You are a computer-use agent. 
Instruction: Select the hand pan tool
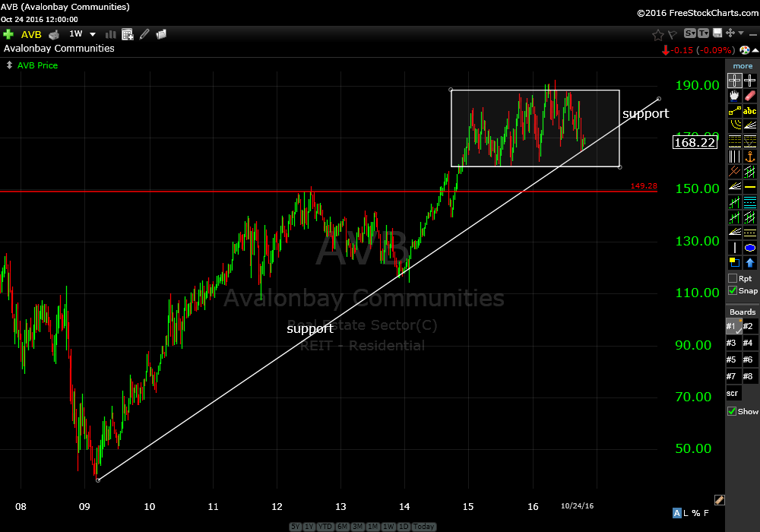734,96
